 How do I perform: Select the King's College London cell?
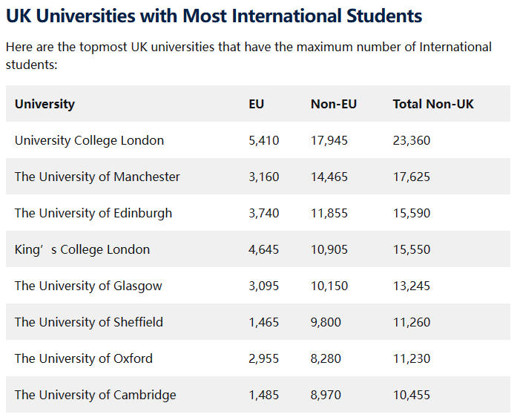(82, 249)
